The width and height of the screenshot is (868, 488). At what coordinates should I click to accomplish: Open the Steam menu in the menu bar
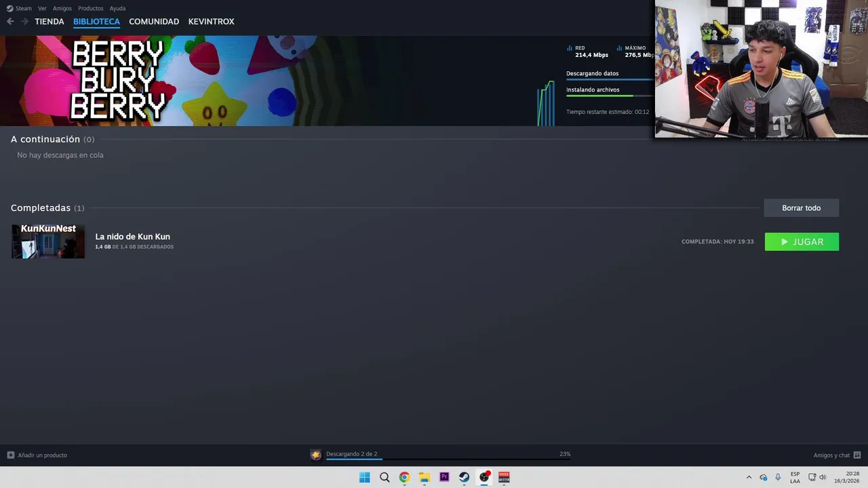point(24,8)
